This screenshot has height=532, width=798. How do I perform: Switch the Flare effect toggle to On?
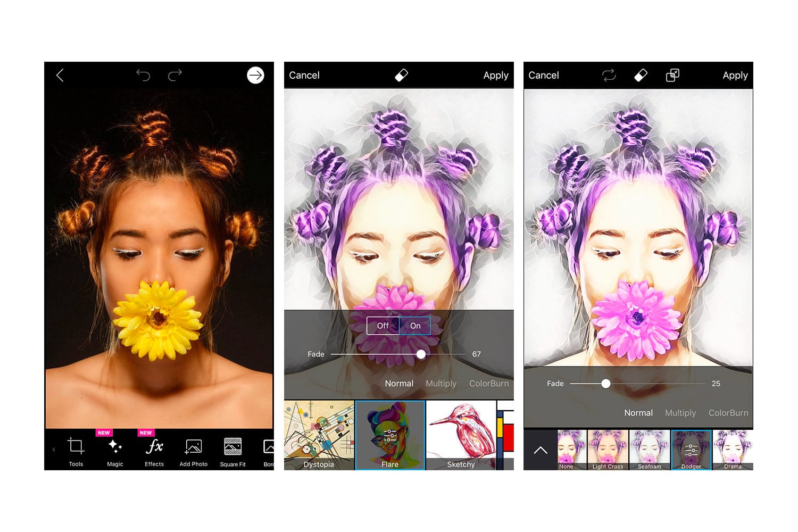[415, 326]
